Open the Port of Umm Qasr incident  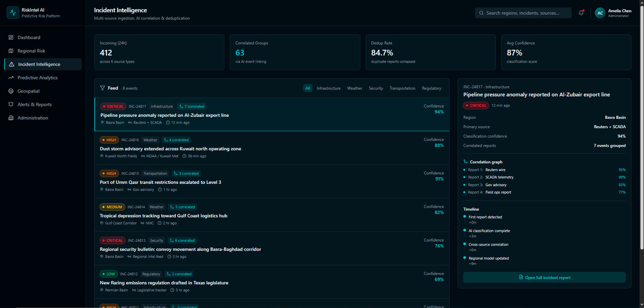272,181
